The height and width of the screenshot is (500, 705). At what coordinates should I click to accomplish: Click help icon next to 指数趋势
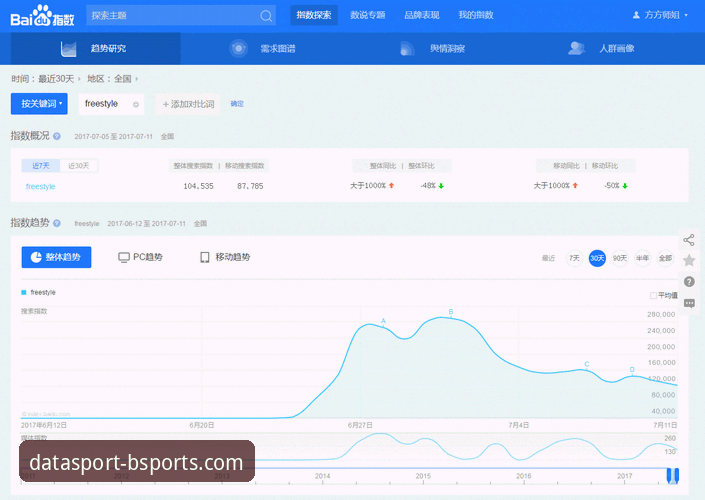coord(57,223)
